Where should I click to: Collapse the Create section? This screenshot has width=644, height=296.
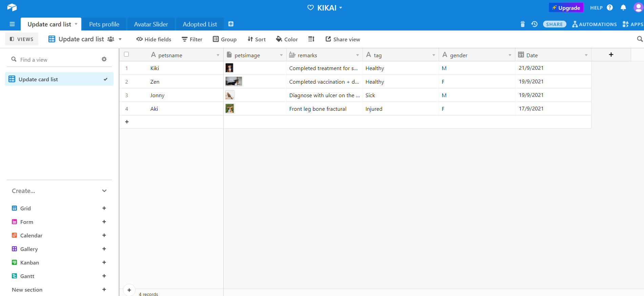104,191
